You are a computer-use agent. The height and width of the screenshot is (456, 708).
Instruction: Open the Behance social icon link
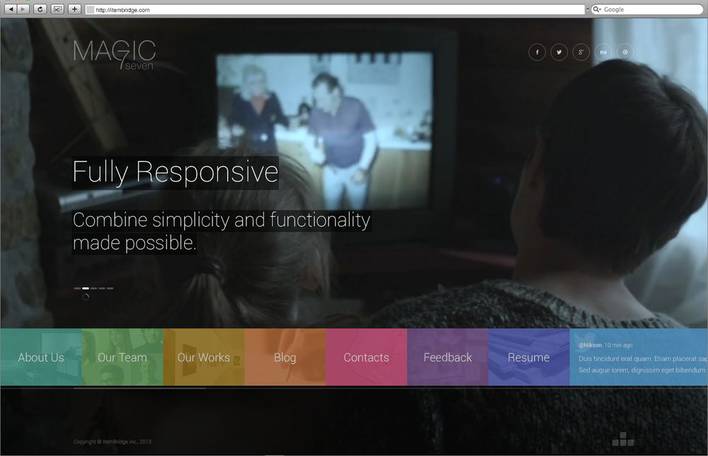coord(603,52)
